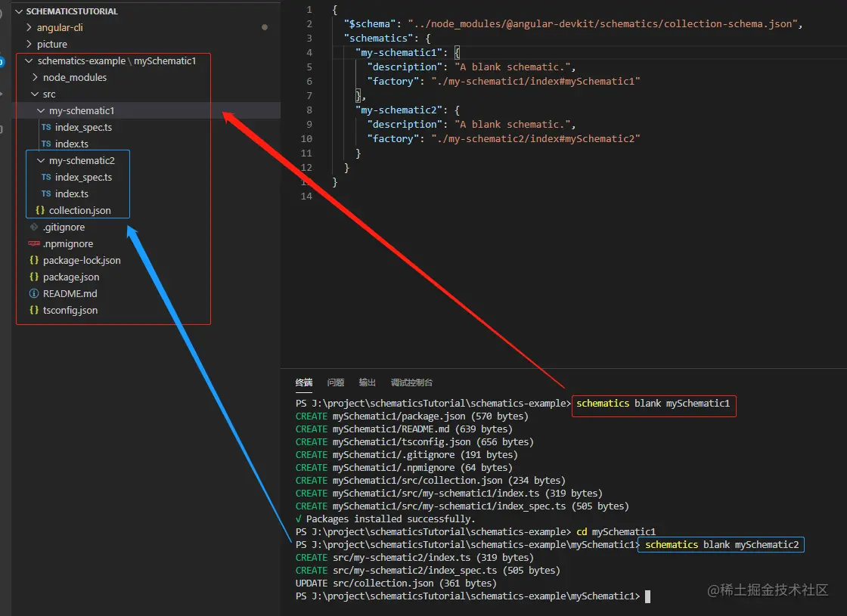
Task: Click 'UPDATE src/collection.json' terminal line
Action: click(396, 583)
